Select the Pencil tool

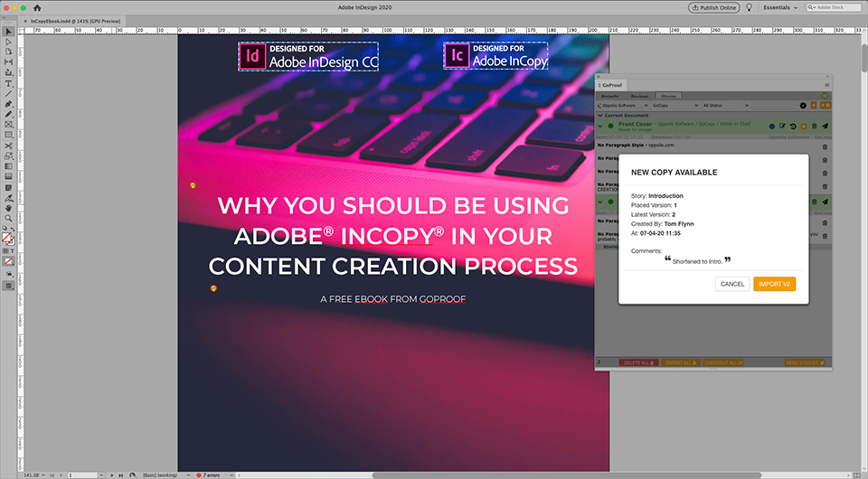pyautogui.click(x=8, y=115)
